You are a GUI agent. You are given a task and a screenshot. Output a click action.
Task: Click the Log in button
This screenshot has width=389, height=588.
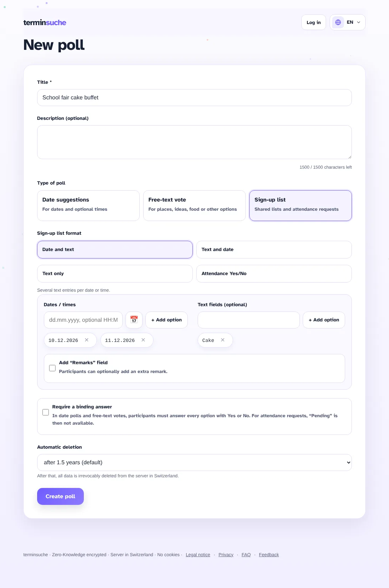pyautogui.click(x=314, y=22)
